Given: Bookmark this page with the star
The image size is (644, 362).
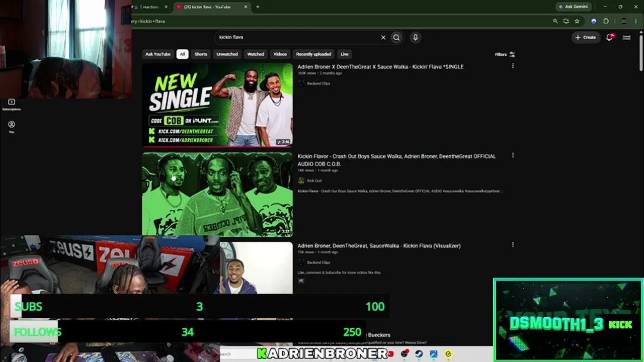Looking at the screenshot, I should click(x=577, y=21).
